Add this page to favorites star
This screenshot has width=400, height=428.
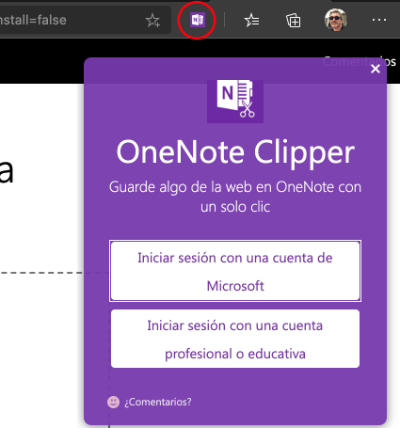pos(153,20)
